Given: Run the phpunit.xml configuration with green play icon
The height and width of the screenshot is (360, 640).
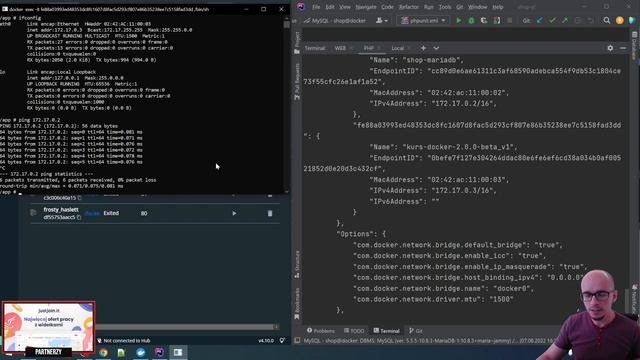Looking at the screenshot, I should click(x=458, y=20).
